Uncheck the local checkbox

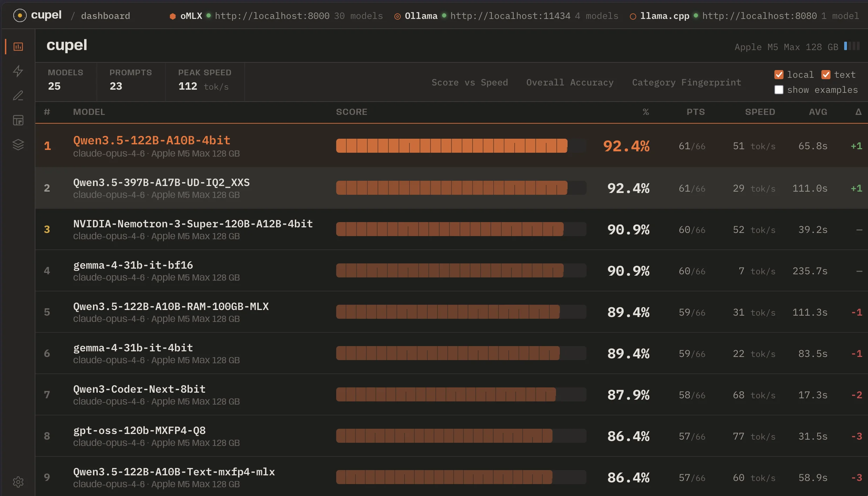point(779,74)
